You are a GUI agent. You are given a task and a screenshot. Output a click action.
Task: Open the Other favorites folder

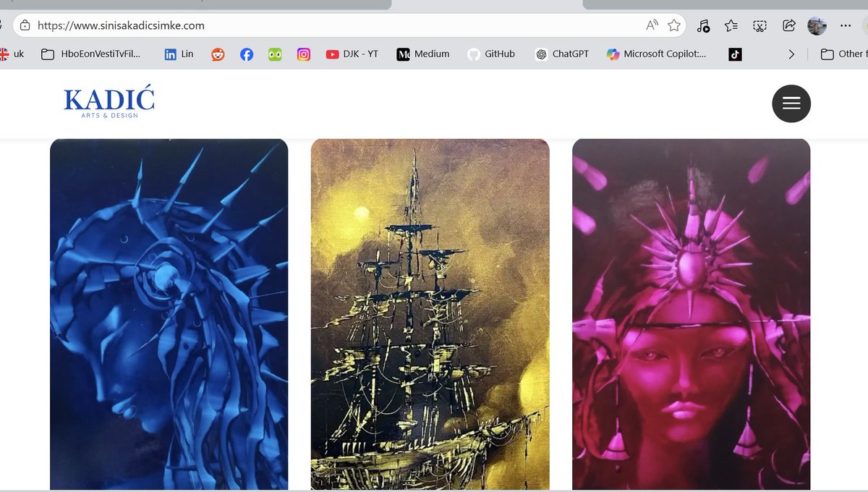(x=844, y=54)
